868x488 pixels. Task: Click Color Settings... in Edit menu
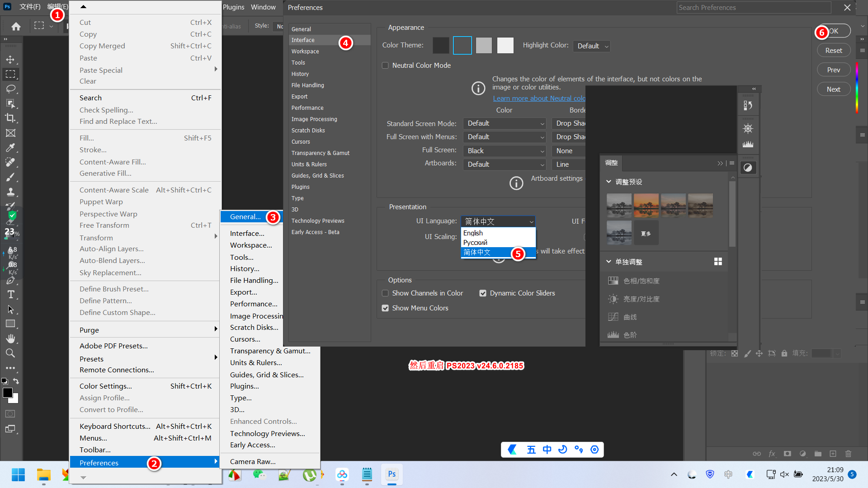pyautogui.click(x=145, y=386)
